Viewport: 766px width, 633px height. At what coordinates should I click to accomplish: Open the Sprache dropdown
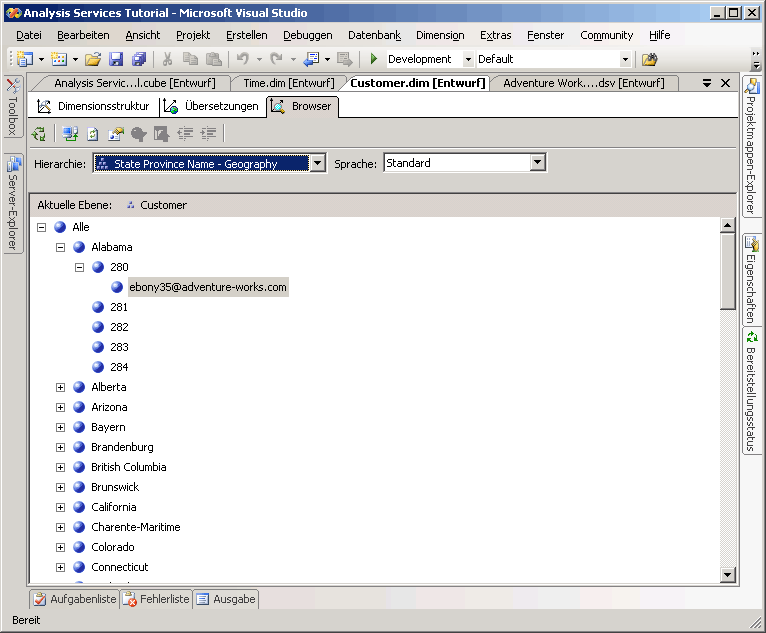(x=538, y=163)
